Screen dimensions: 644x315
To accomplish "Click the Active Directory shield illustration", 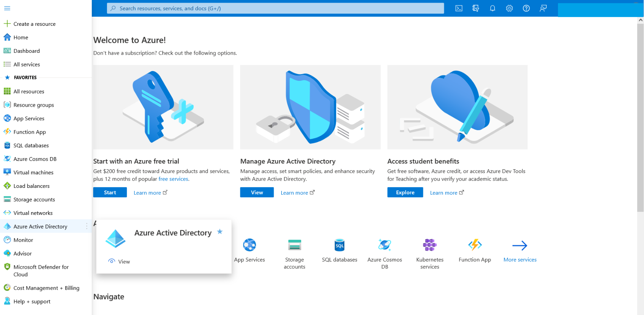I will point(310,107).
